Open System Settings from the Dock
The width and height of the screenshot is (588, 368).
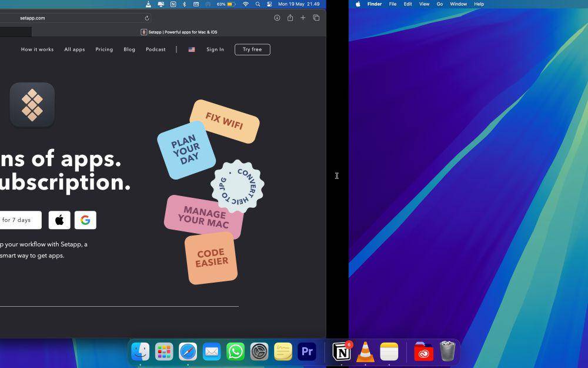tap(259, 352)
